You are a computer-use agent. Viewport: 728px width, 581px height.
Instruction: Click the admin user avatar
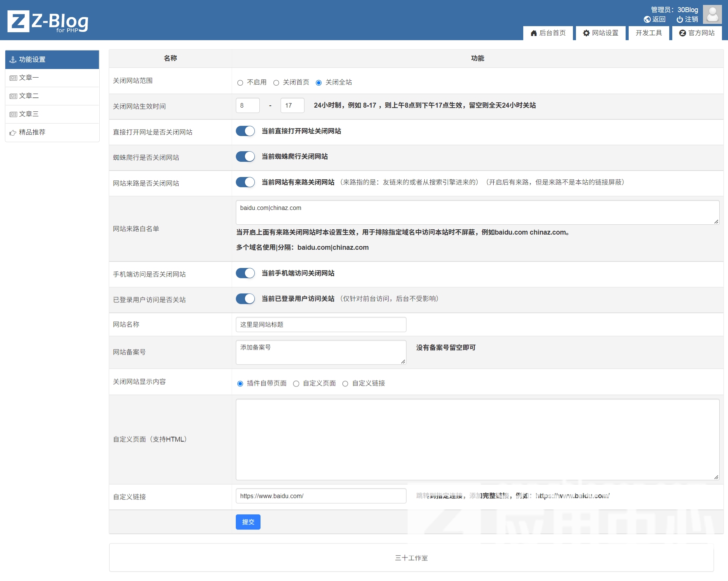point(712,15)
